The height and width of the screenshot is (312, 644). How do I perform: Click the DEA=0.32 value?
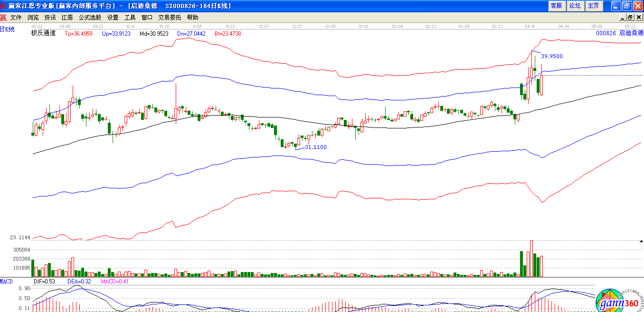(x=79, y=282)
